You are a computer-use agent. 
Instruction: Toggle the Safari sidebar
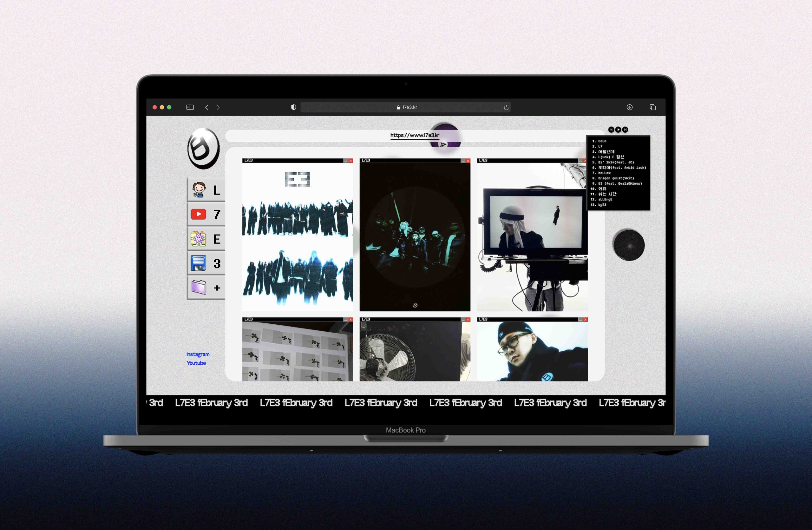(x=190, y=107)
